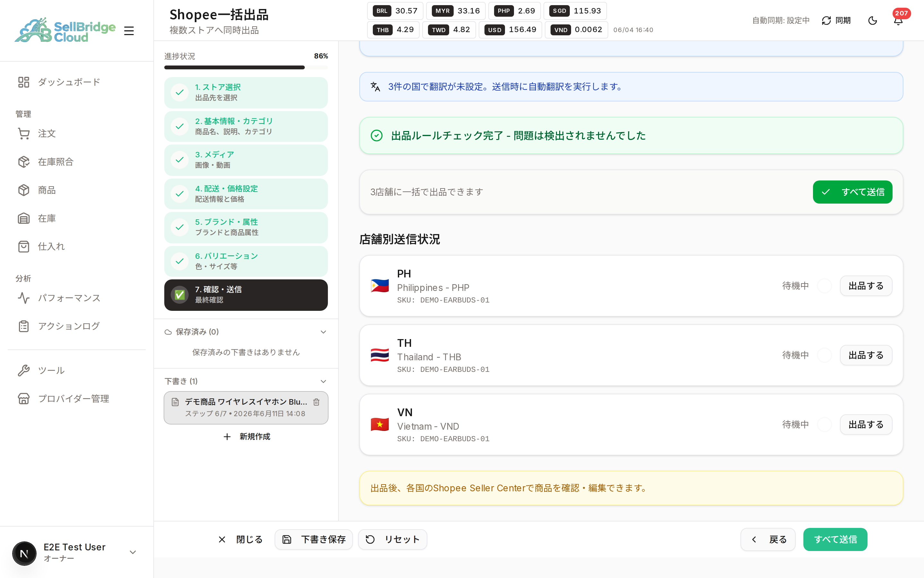This screenshot has height=578, width=924.
Task: Click the Thailand flag icon
Action: pos(380,355)
